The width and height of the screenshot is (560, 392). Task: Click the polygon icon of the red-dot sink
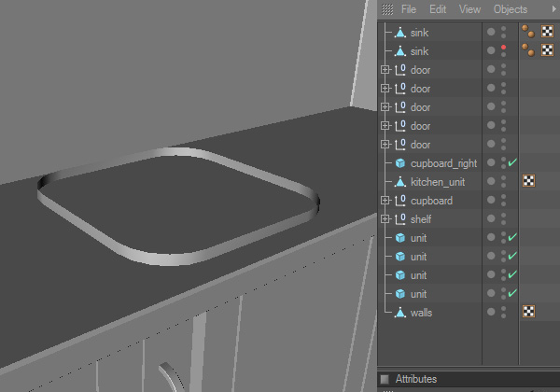(x=400, y=51)
